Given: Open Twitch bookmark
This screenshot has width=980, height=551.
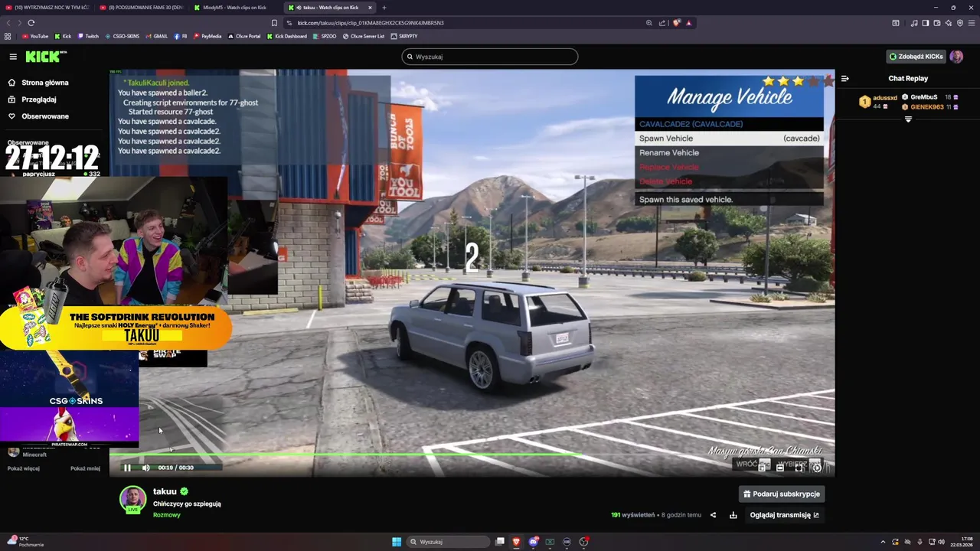Looking at the screenshot, I should pyautogui.click(x=88, y=36).
